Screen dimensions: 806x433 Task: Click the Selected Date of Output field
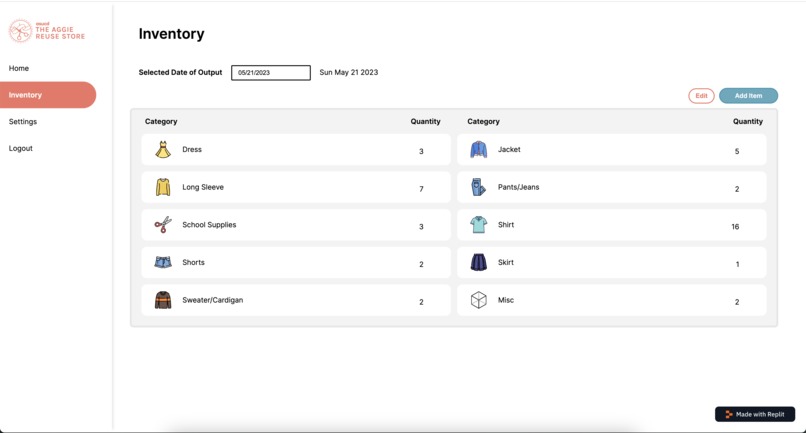[x=271, y=73]
